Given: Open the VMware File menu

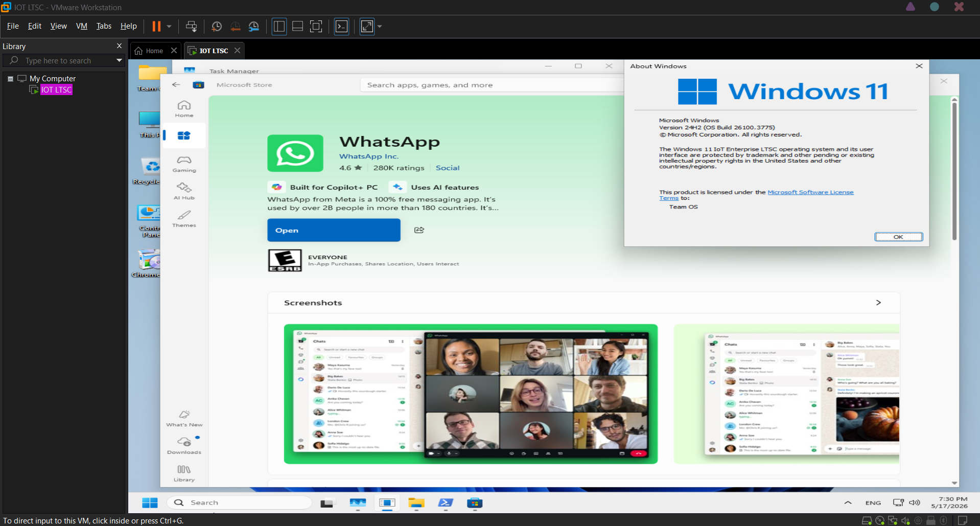Looking at the screenshot, I should (13, 26).
